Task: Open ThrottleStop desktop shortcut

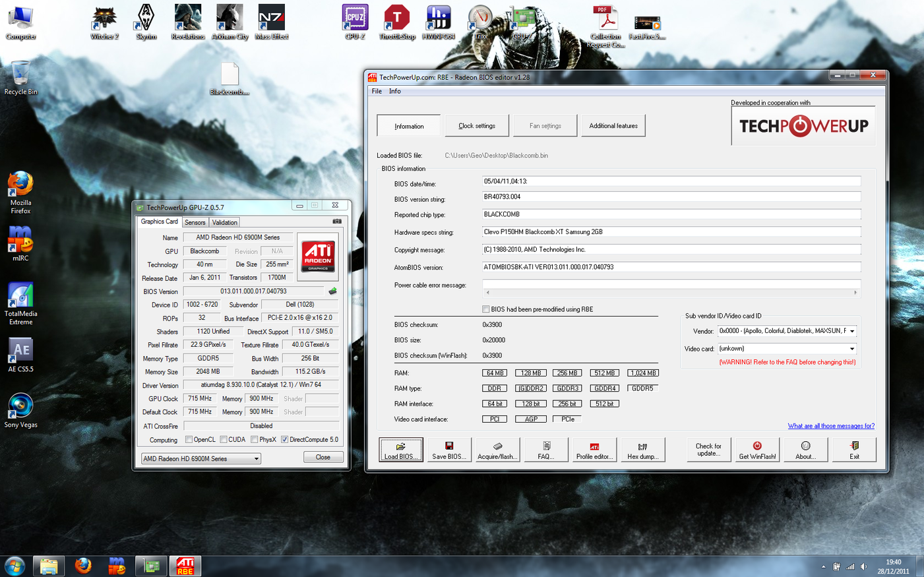Action: point(397,22)
